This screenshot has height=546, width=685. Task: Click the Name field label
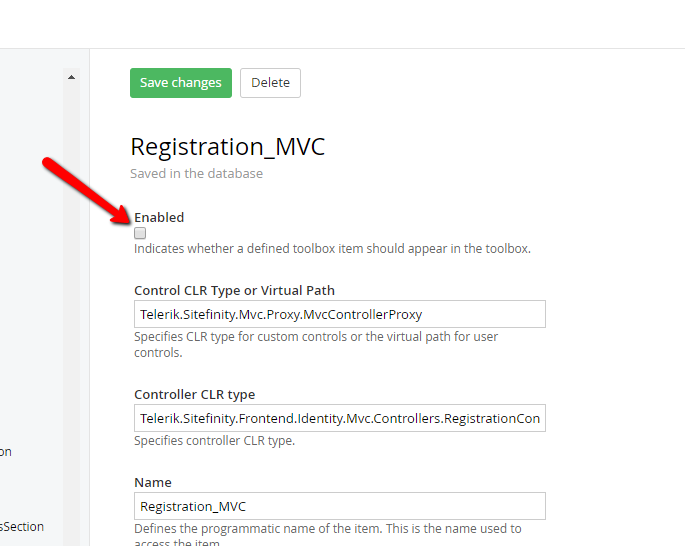(x=153, y=482)
